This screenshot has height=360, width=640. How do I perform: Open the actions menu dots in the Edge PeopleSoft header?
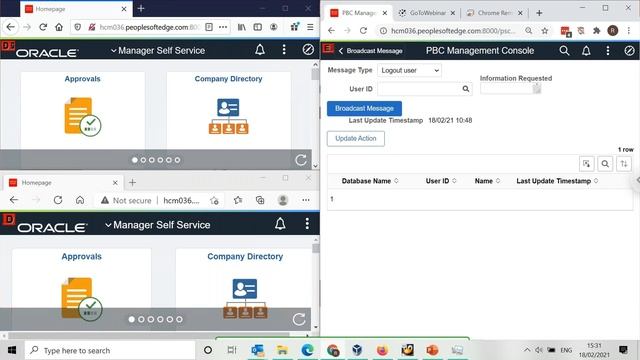coord(307,224)
